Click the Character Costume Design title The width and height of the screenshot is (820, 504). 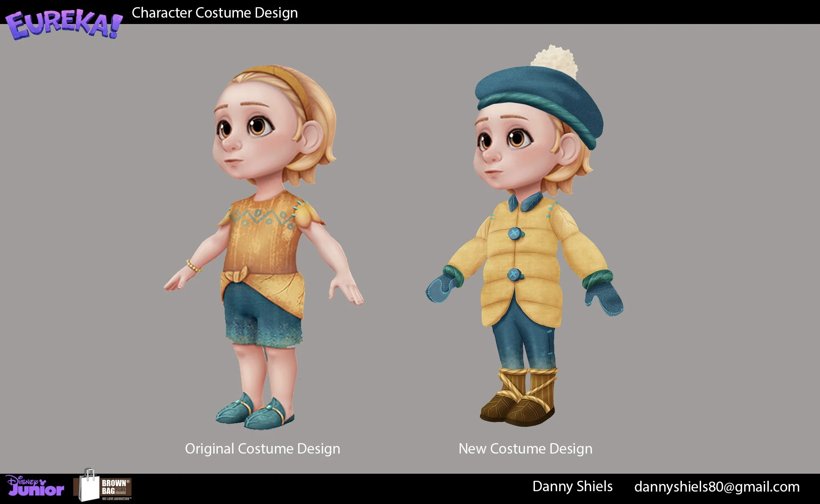point(215,13)
